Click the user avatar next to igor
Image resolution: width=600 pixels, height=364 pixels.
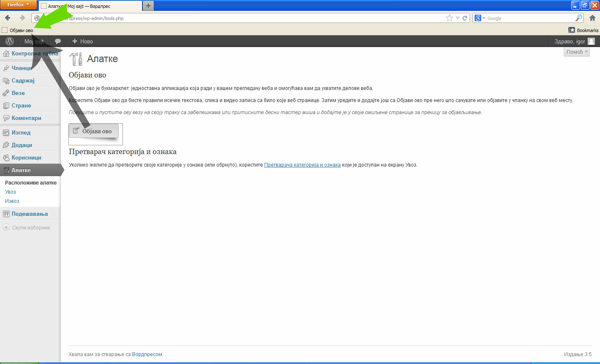pos(591,41)
